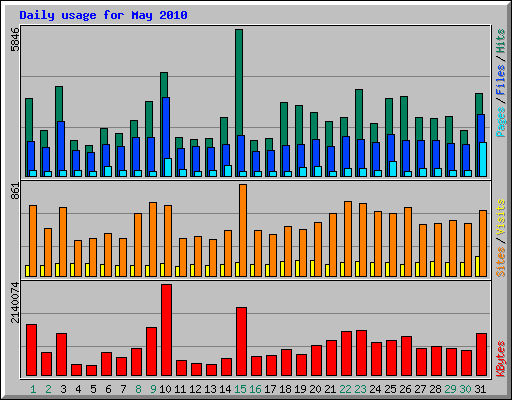Click the yellow Visits bar for day 31
512x400 pixels.
(x=477, y=266)
